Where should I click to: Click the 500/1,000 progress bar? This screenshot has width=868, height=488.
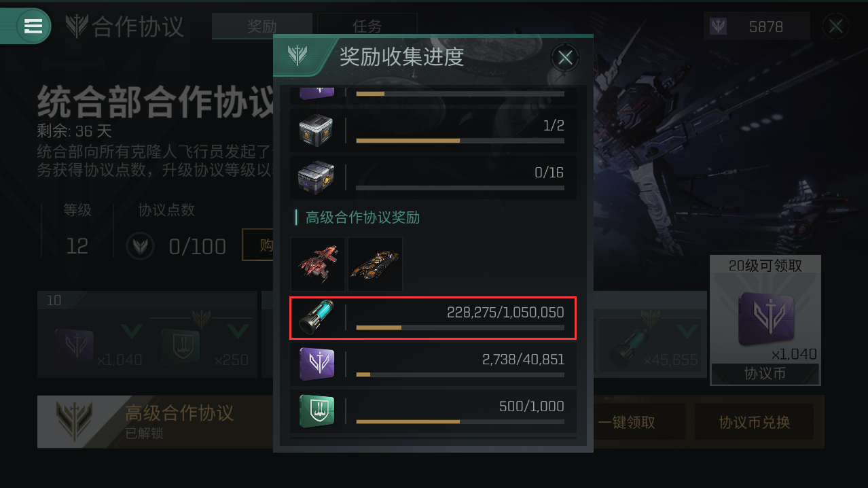pyautogui.click(x=460, y=422)
